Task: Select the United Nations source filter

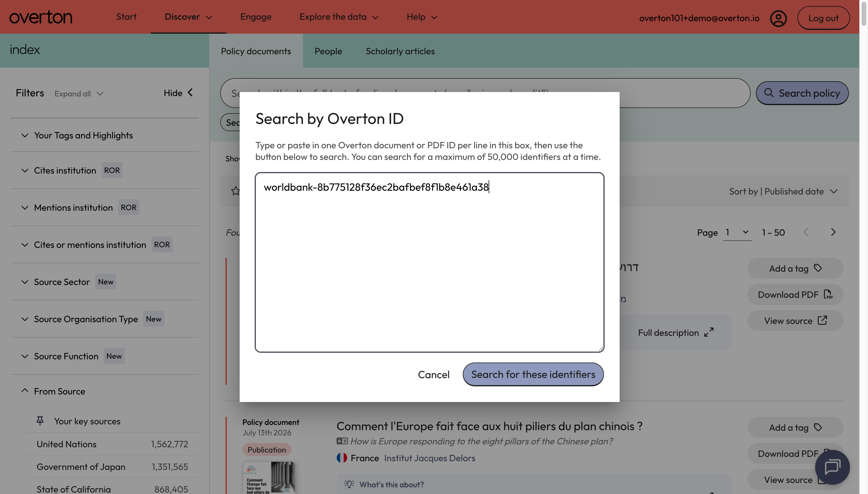Action: 112,443
